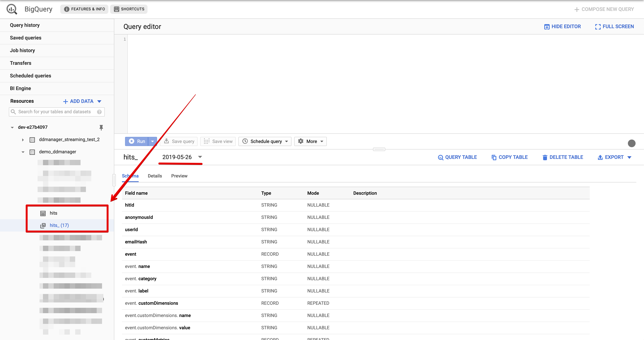Open Schedule query dropdown
Viewport: 644px width, 340px height.
click(265, 141)
